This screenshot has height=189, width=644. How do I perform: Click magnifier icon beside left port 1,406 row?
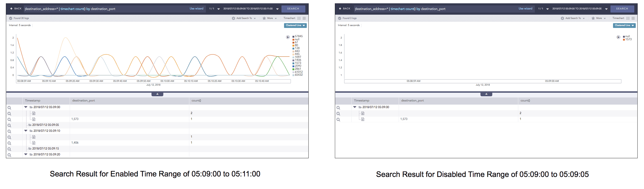coord(9,143)
